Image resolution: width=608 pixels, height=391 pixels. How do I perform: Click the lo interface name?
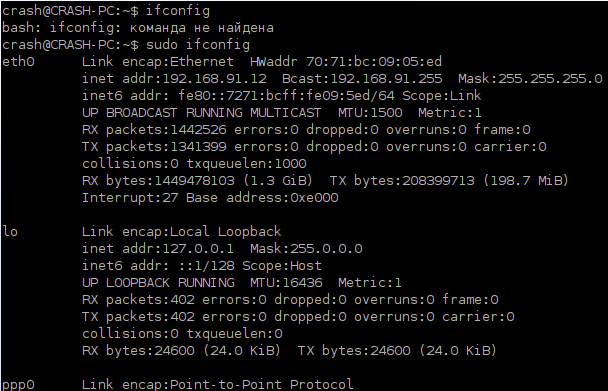10,232
